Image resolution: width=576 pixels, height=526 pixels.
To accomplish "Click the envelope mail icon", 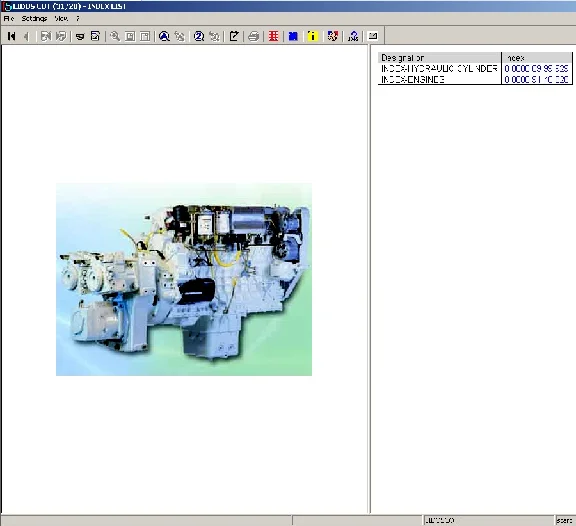I will click(x=373, y=36).
